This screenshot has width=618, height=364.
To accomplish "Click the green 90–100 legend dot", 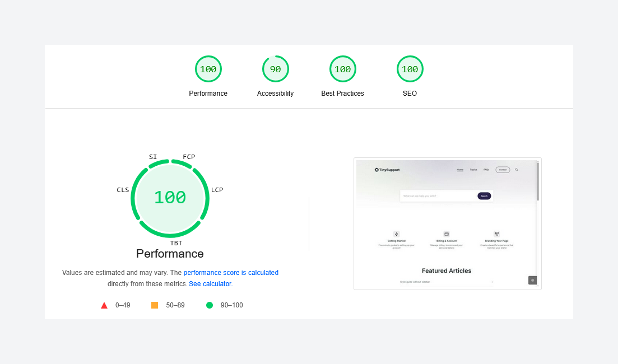I will pos(209,305).
